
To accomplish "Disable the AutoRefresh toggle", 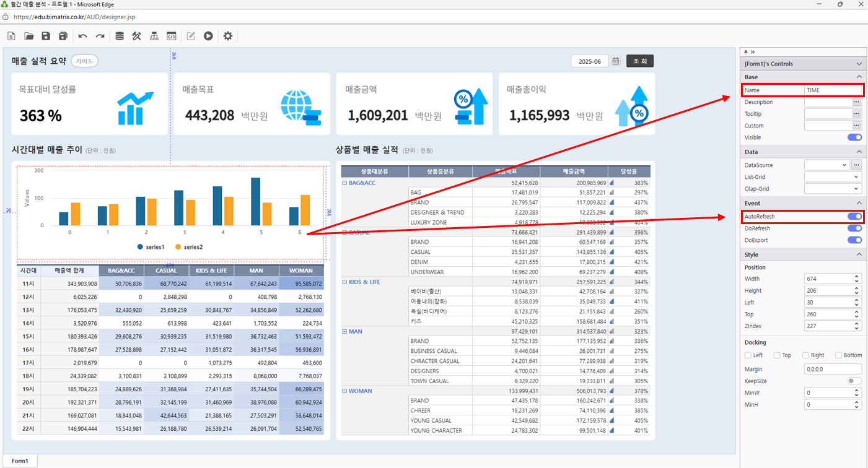I will coord(854,217).
